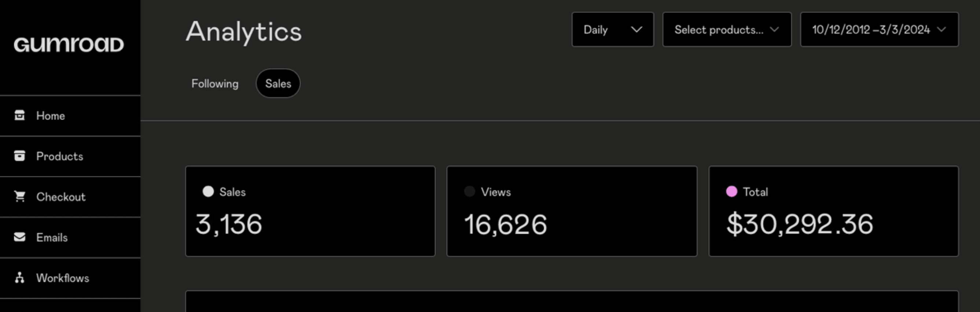
Task: Toggle the Sales series dot
Action: pos(208,191)
